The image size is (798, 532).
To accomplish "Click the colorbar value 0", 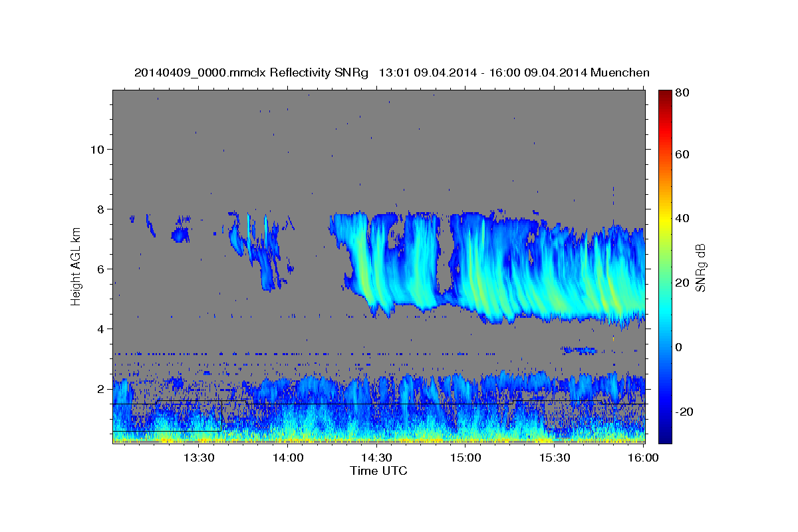I will [680, 347].
